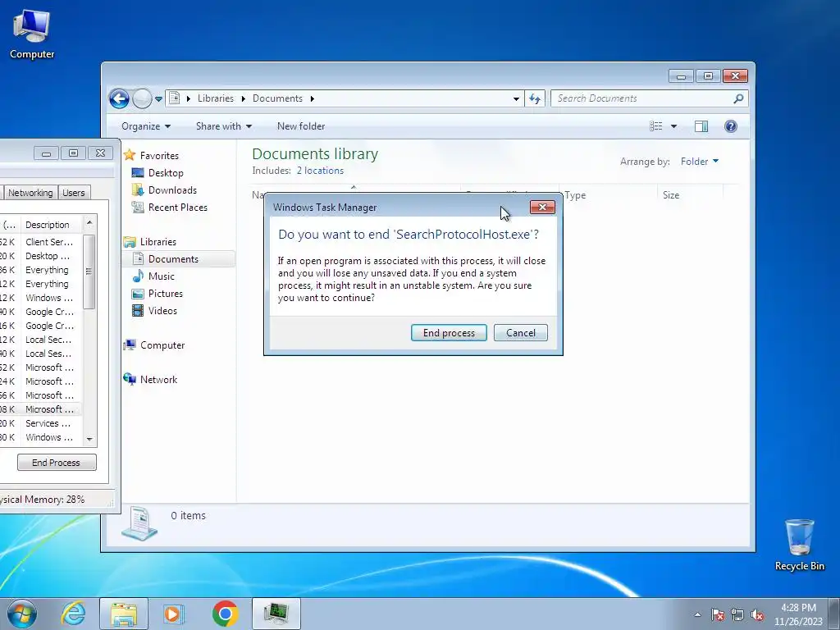Refresh the Documents folder view
This screenshot has height=630, width=840.
(x=535, y=98)
